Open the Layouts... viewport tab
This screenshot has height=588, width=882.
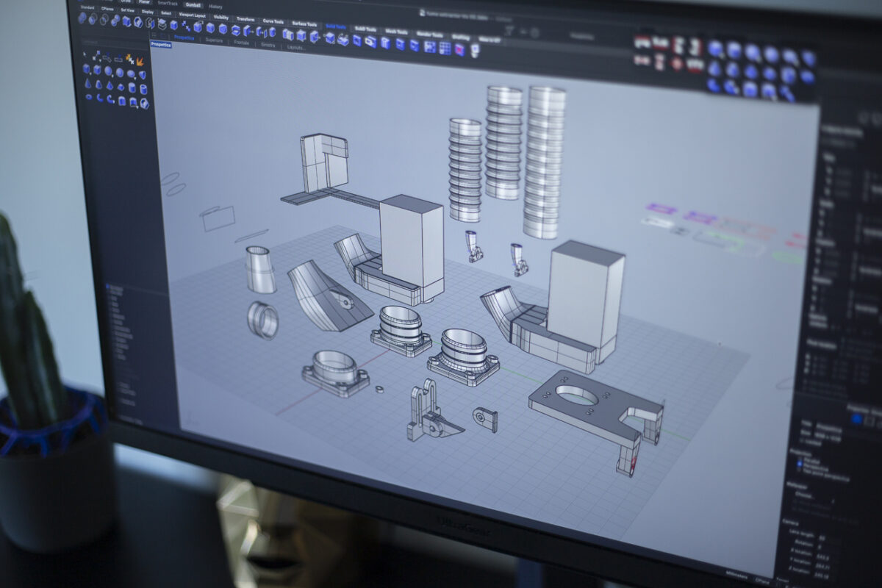pos(296,47)
